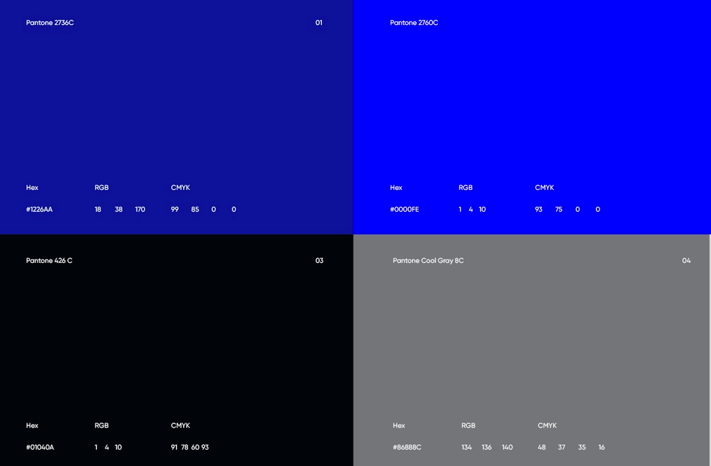
Task: Click the 'Pantone 2760C' title text
Action: 414,23
